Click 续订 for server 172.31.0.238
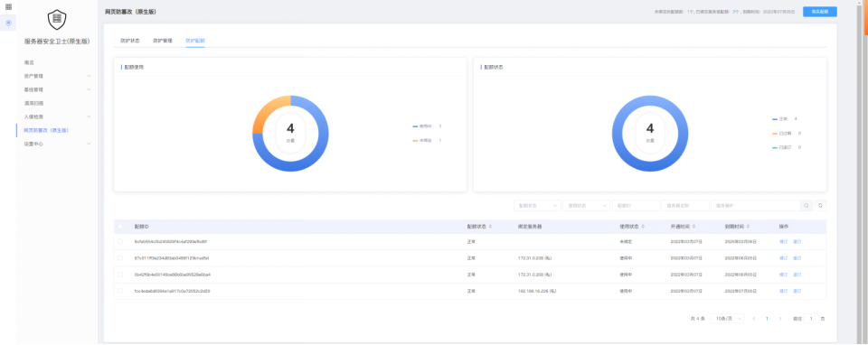Screen dimensions: 868x345 pyautogui.click(x=783, y=258)
